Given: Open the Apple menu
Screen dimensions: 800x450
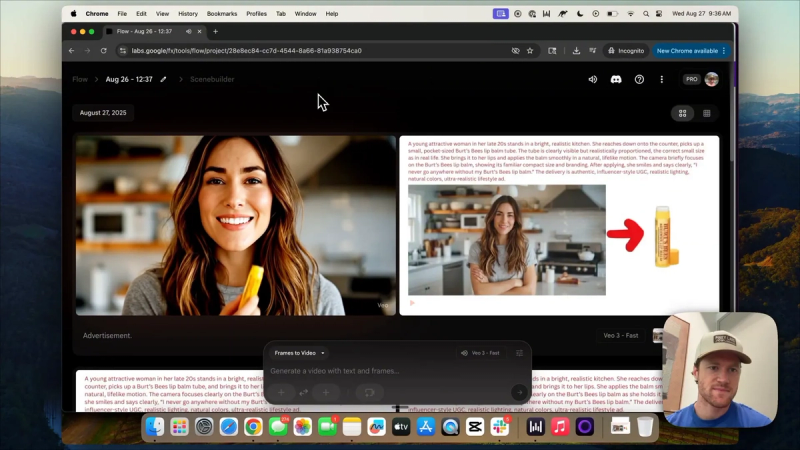Looking at the screenshot, I should click(73, 14).
